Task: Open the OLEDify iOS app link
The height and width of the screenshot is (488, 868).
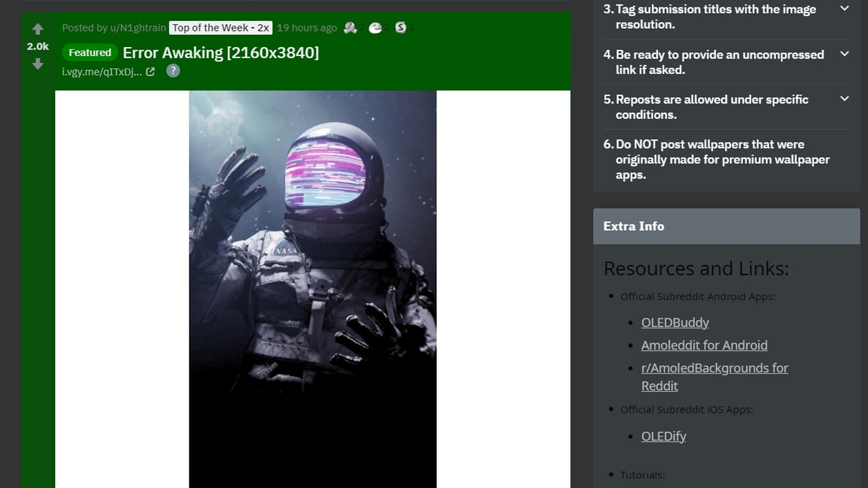Action: coord(663,436)
